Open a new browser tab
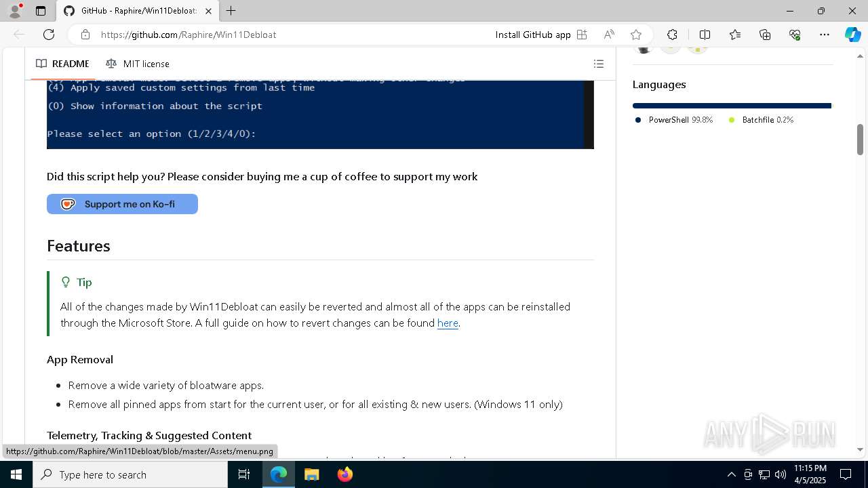Image resolution: width=868 pixels, height=488 pixels. pos(231,11)
